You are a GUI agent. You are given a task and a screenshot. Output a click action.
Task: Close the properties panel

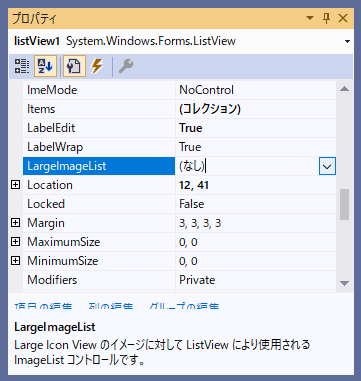[343, 18]
